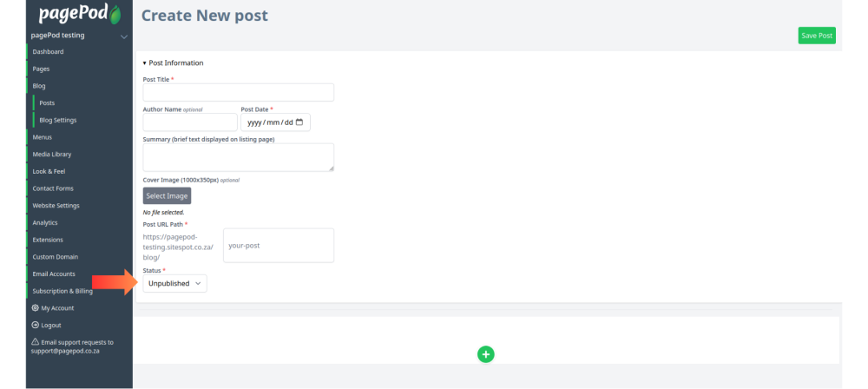Click the Summary text area
This screenshot has width=868, height=389.
click(238, 157)
